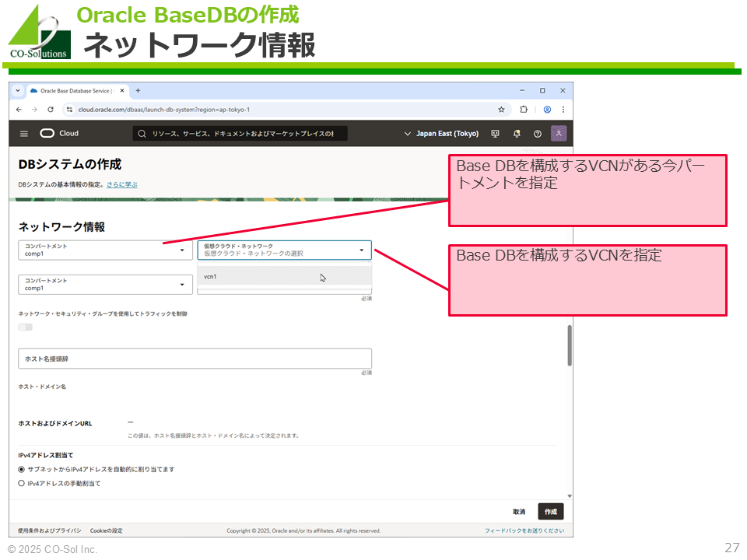The width and height of the screenshot is (747, 560).
Task: Select vcn1 from the VCN list
Action: tap(285, 276)
